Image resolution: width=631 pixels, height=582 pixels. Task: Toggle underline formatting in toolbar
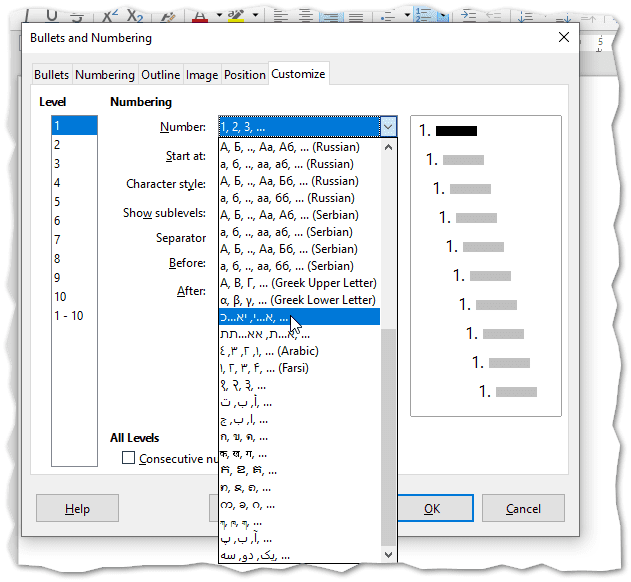(x=52, y=15)
